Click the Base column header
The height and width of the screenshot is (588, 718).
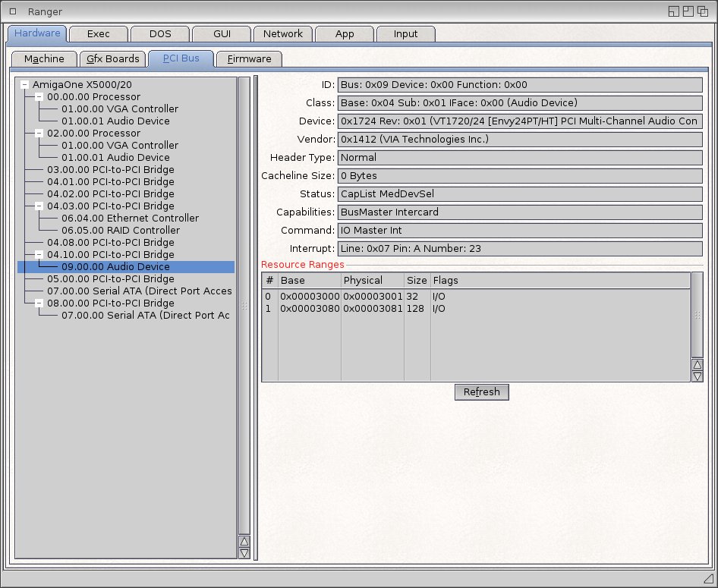click(x=308, y=281)
